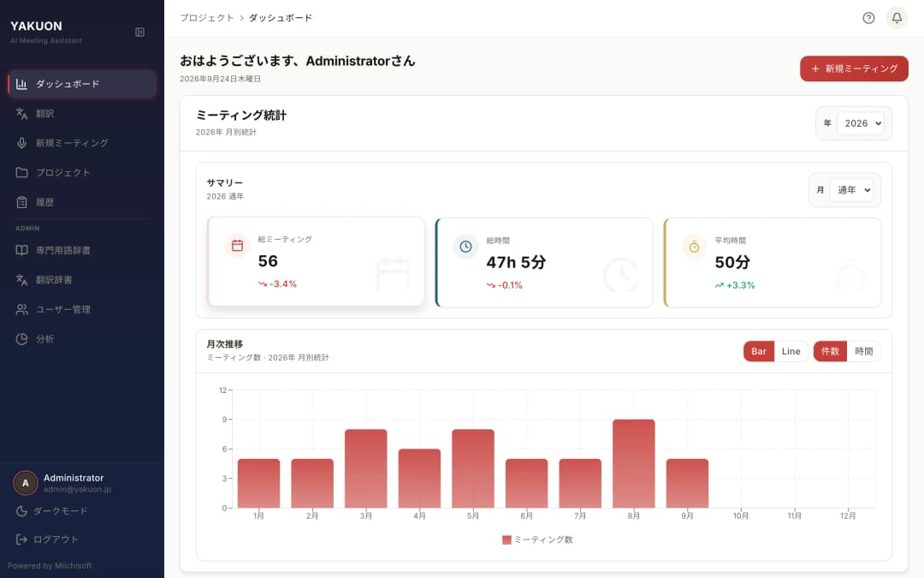Click the 8月 bar in chart
Image resolution: width=924 pixels, height=578 pixels.
[x=633, y=463]
